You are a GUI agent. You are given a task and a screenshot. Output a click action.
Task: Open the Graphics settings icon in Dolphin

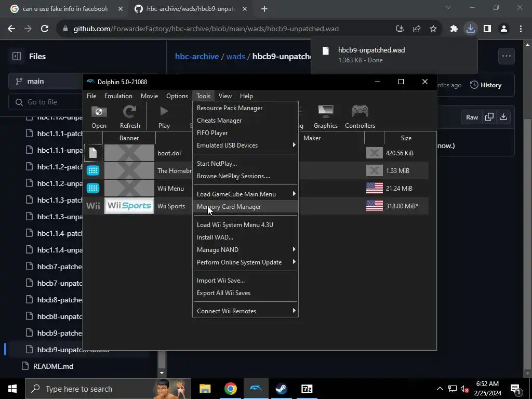(x=326, y=117)
